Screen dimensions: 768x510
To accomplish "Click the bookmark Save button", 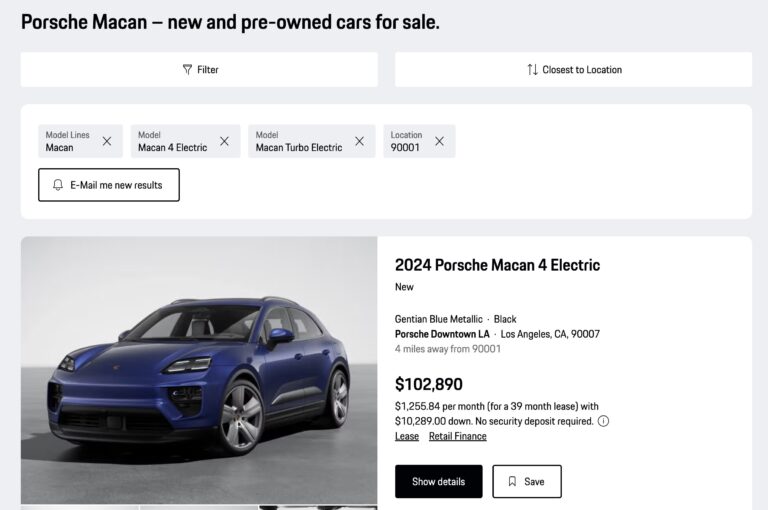I will (526, 481).
